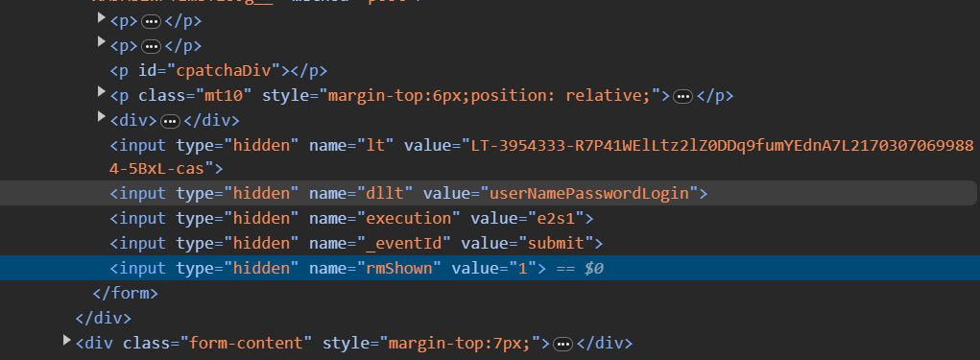
Task: Expand the second collapsed <p> element arrow
Action: coord(102,42)
